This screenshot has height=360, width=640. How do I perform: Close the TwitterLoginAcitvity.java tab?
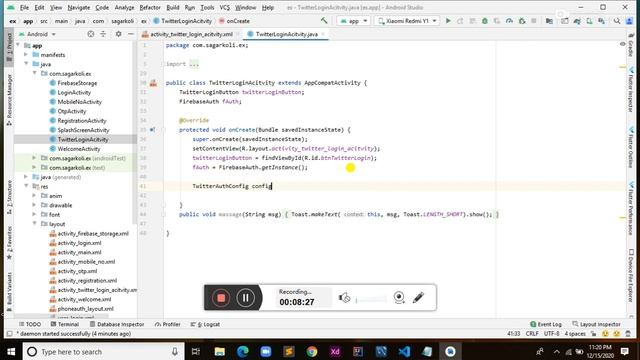(x=324, y=34)
